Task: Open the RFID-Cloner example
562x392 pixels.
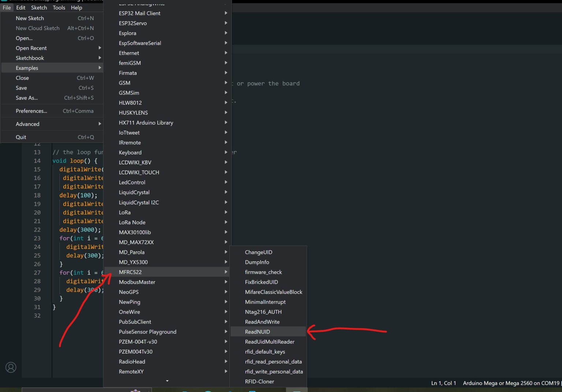Action: coord(259,381)
